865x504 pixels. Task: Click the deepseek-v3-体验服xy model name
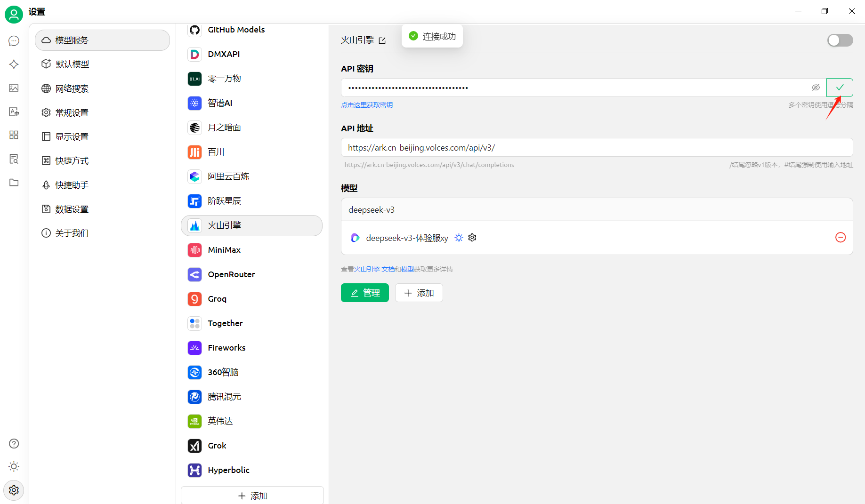[407, 238]
